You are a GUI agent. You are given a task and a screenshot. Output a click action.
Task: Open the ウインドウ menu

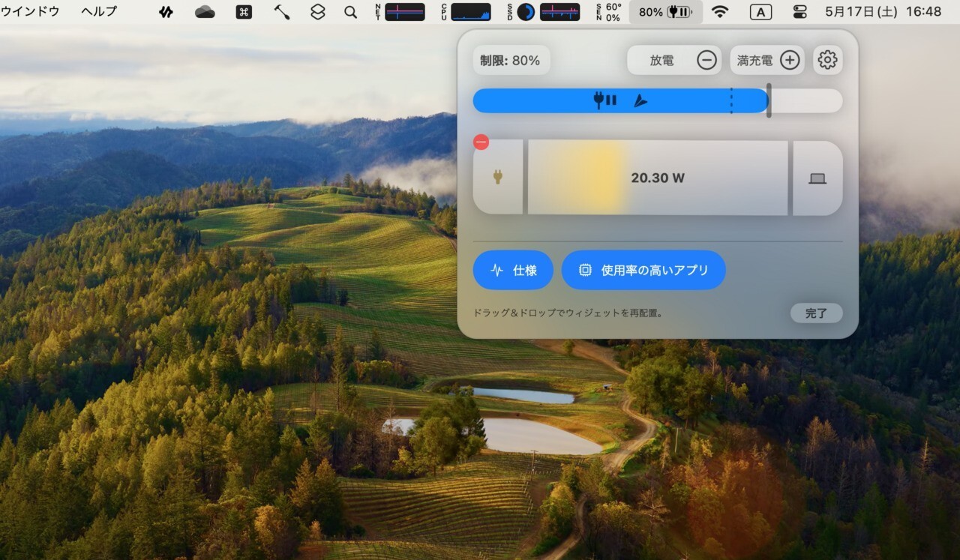pos(30,12)
